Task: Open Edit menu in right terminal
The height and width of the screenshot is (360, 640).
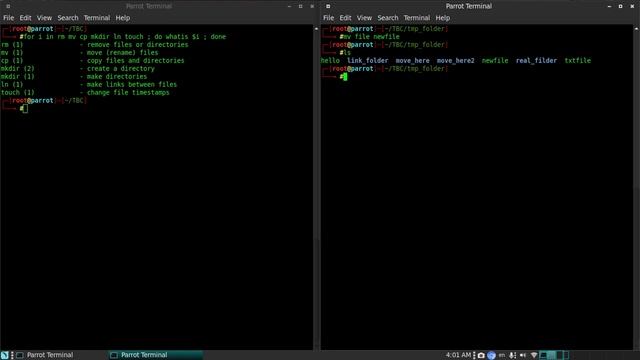Action: click(345, 18)
